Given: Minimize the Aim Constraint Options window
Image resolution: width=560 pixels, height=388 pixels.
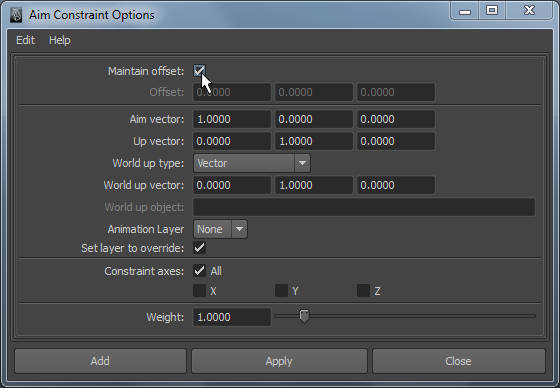Looking at the screenshot, I should (465, 10).
